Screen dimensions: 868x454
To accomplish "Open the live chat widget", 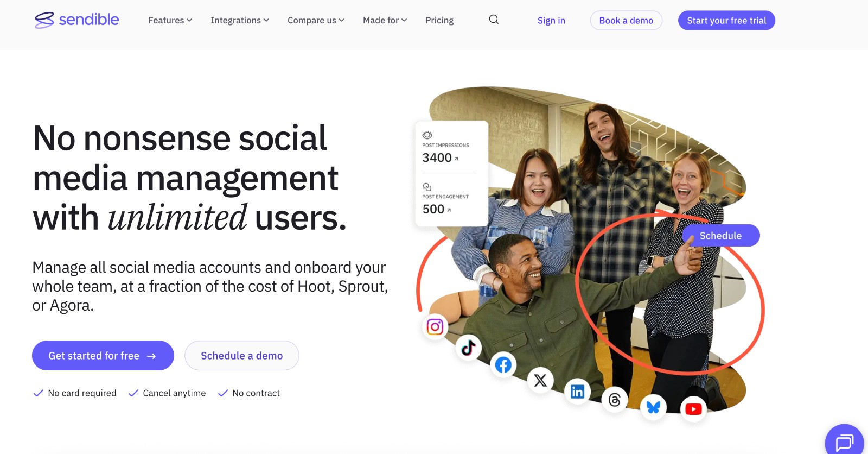I will pos(845,442).
